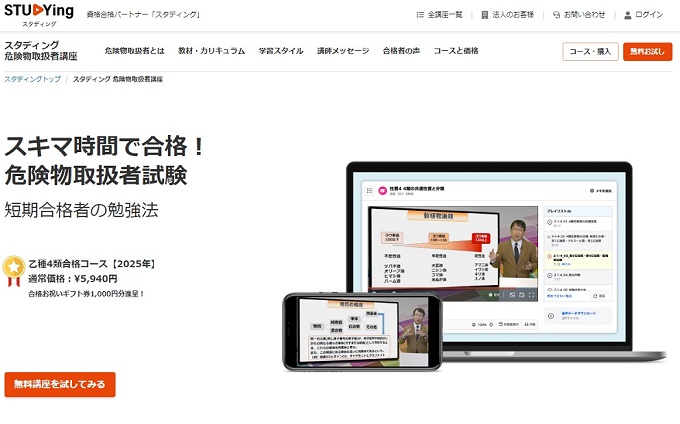Click fullscreen icon on laptop video player

click(x=531, y=295)
